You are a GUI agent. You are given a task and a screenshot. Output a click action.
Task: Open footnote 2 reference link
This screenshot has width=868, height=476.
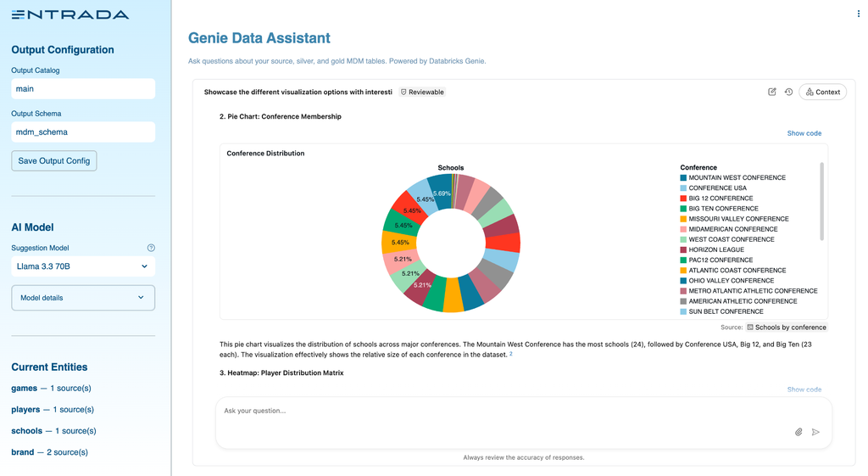tap(511, 354)
